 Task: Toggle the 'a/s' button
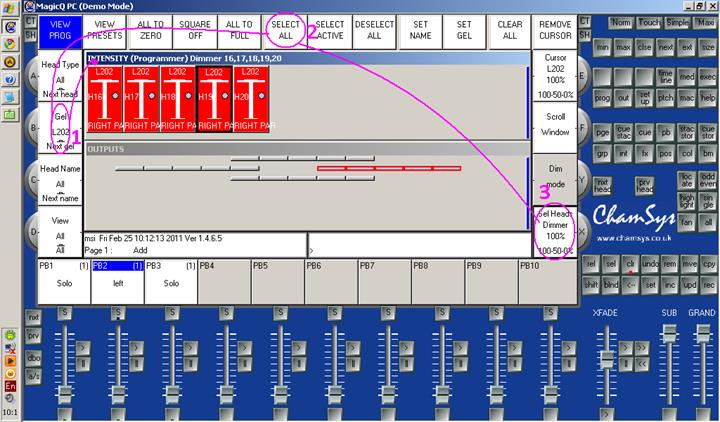[34, 376]
